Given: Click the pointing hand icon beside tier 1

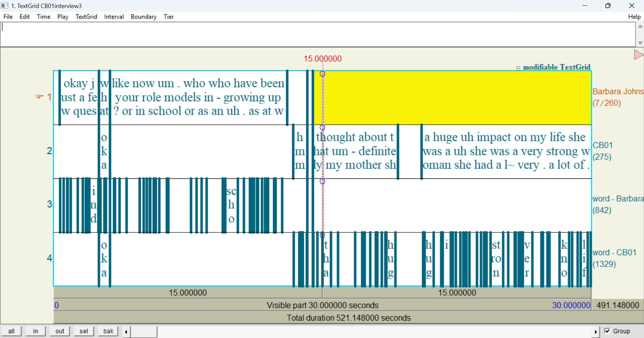Looking at the screenshot, I should 40,97.
